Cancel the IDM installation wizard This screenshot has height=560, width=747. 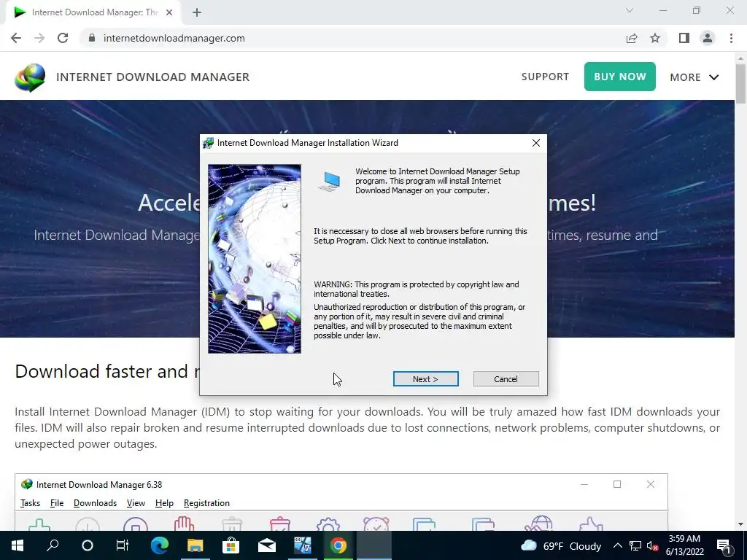[506, 379]
